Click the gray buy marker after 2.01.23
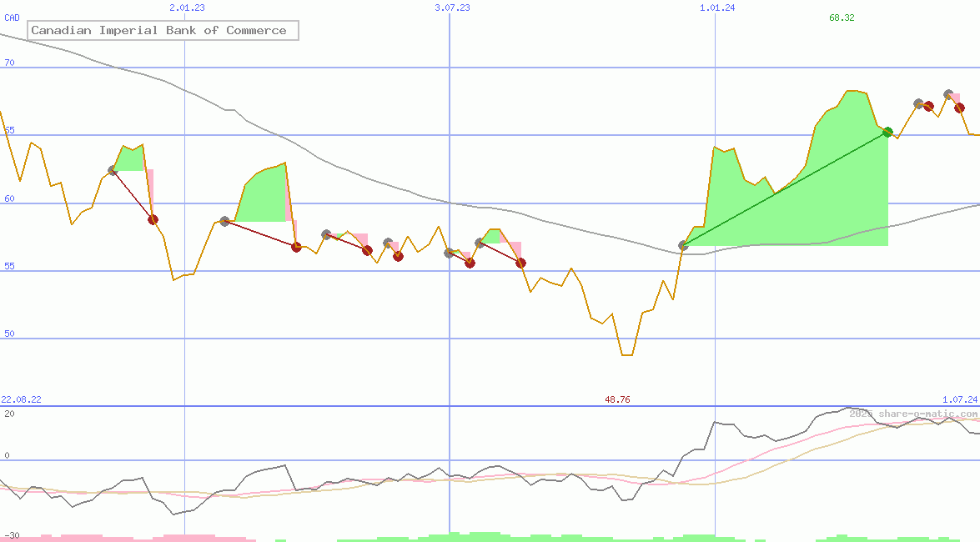The image size is (980, 542). (x=225, y=221)
